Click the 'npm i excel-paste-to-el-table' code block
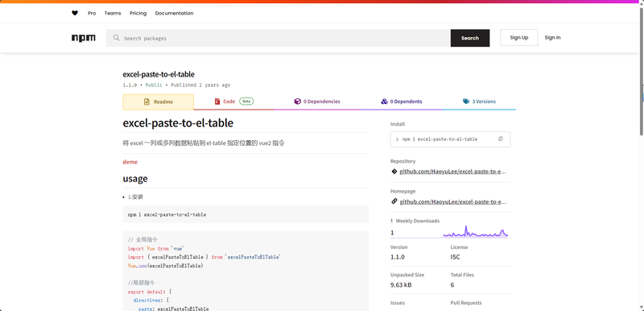 point(246,214)
